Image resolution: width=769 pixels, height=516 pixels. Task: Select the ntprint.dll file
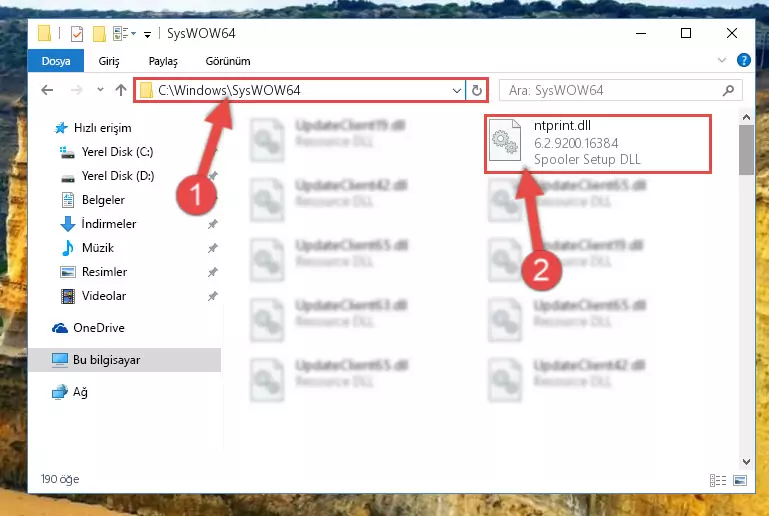point(597,143)
